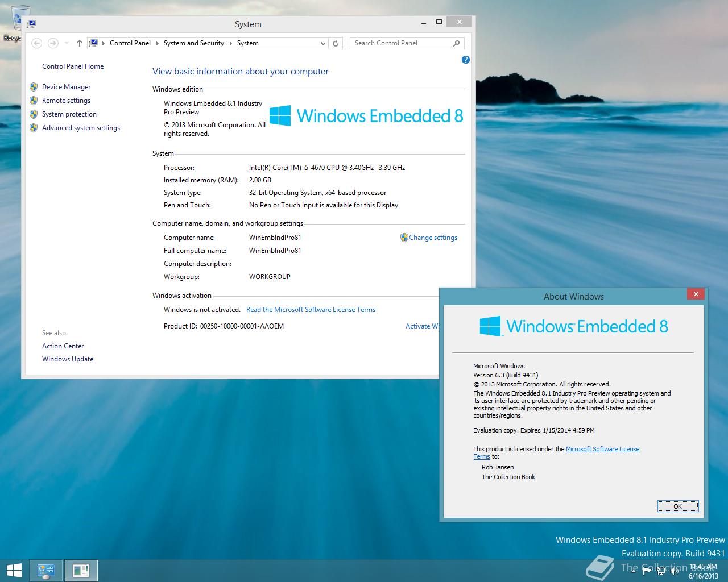Select System and Security breadcrumb
This screenshot has width=728, height=582.
tap(194, 43)
